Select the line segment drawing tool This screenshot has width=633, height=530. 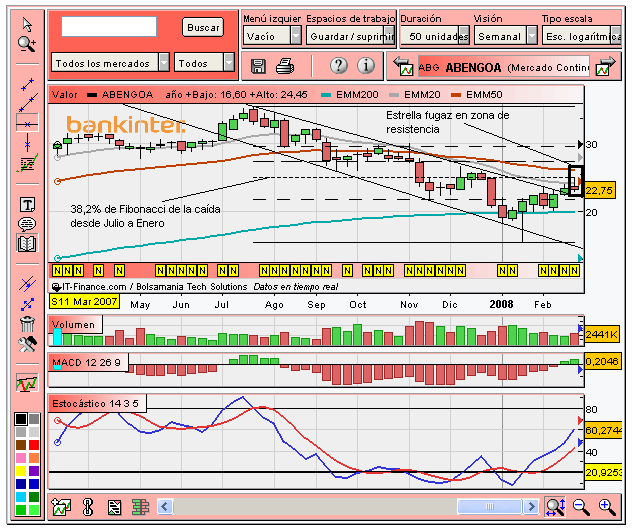pyautogui.click(x=27, y=85)
